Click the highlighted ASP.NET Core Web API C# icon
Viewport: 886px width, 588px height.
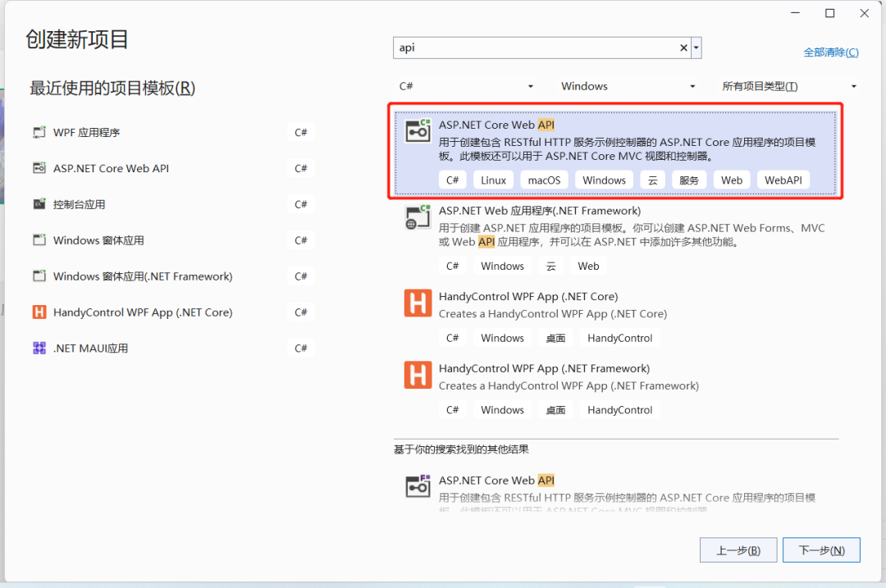418,131
